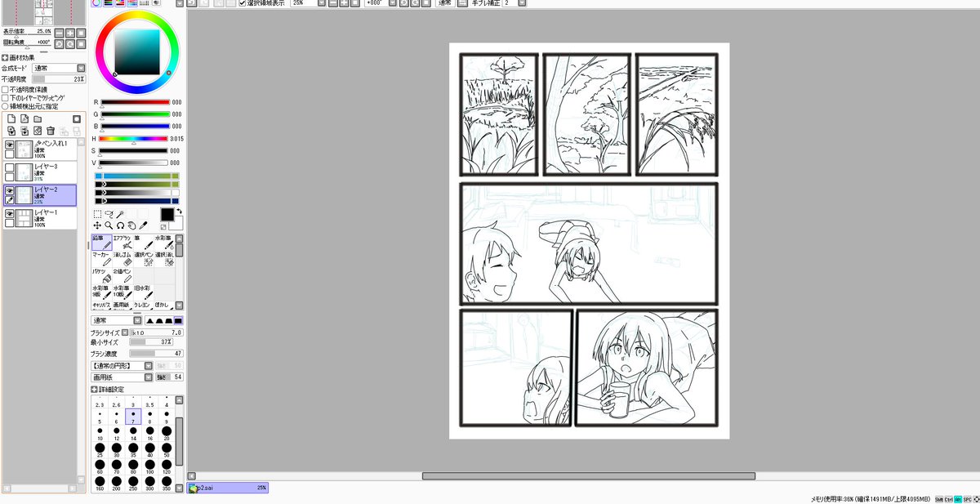Expand the 詳細設定 advanced settings section
The image size is (980, 504).
pyautogui.click(x=94, y=389)
